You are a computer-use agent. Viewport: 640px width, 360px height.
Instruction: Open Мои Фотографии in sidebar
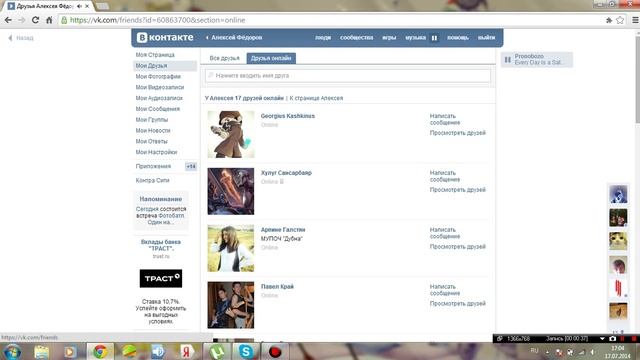pyautogui.click(x=158, y=76)
